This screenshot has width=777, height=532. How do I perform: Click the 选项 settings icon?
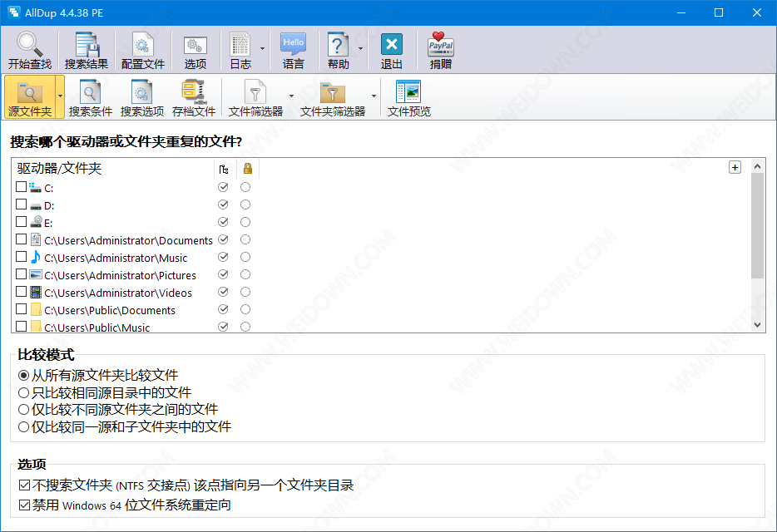[x=195, y=45]
